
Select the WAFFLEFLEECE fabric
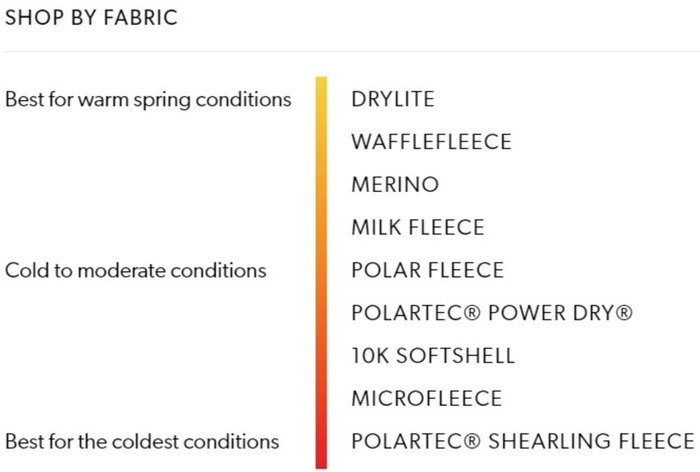click(x=431, y=142)
